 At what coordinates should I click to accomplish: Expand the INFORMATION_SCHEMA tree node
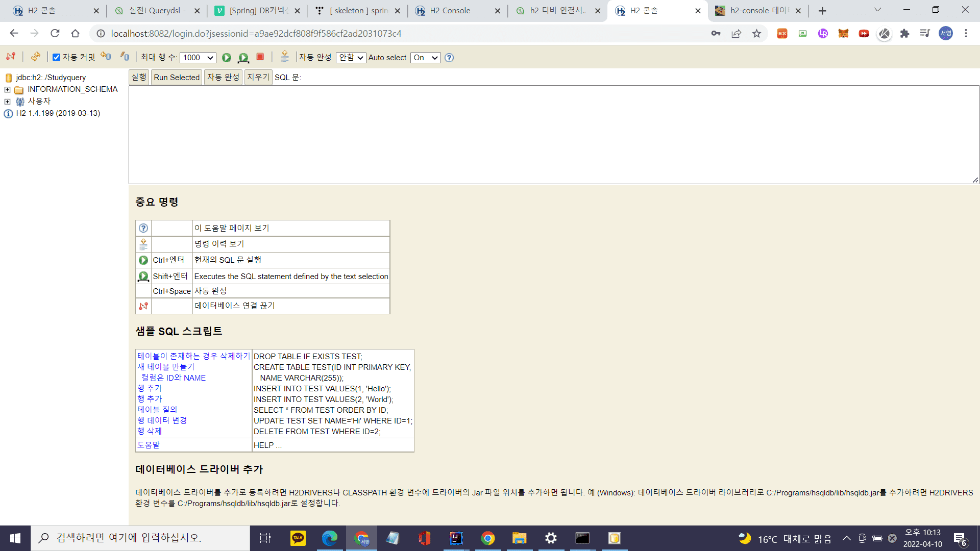point(8,90)
